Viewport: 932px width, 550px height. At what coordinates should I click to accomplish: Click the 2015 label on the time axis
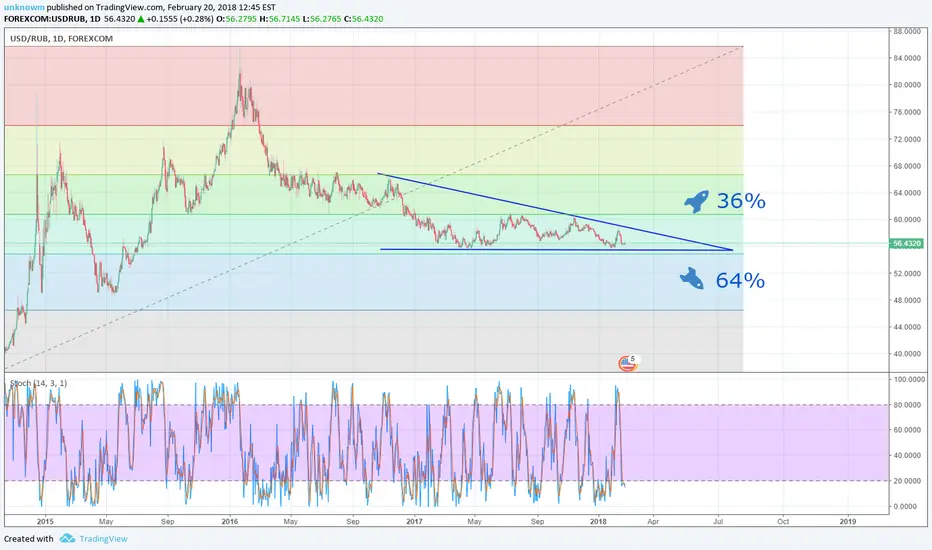(x=45, y=521)
